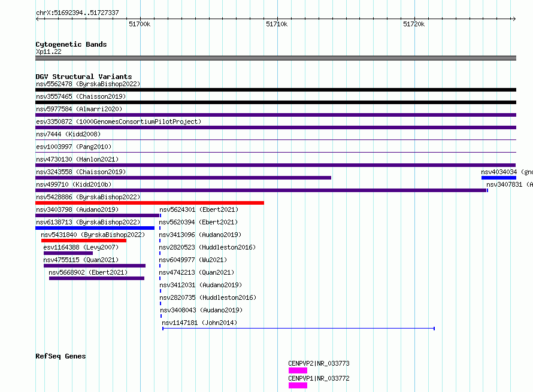Click the purple bar under esv3350872
This screenshot has height=392, width=533.
[275, 127]
